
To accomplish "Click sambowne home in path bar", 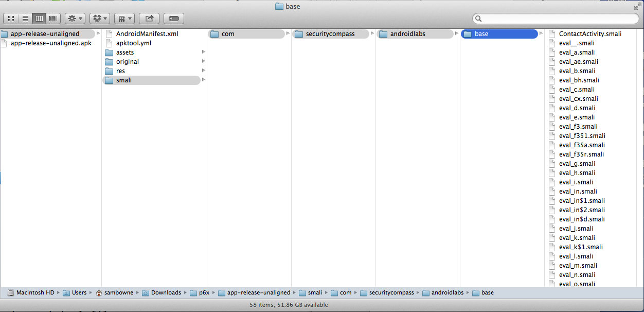I will click(114, 292).
